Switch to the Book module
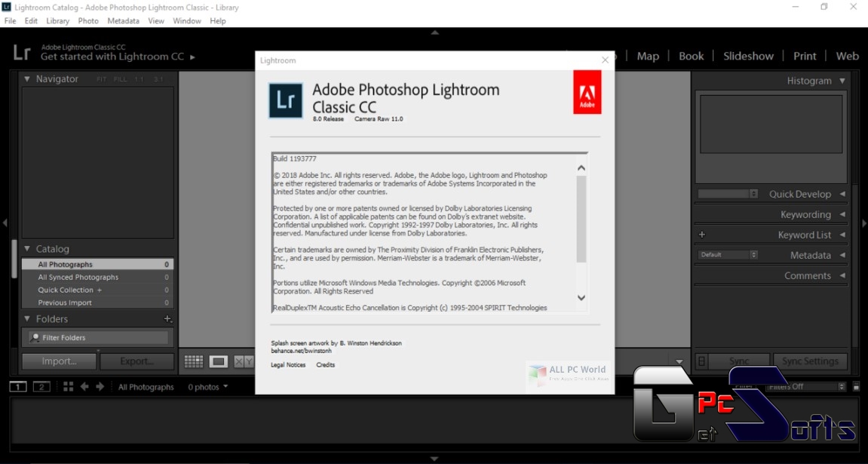 coord(692,56)
